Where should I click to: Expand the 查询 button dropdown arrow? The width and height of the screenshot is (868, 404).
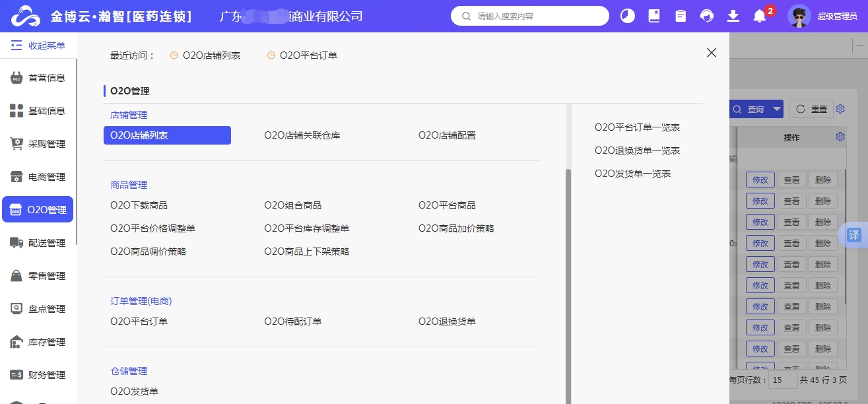pos(777,110)
